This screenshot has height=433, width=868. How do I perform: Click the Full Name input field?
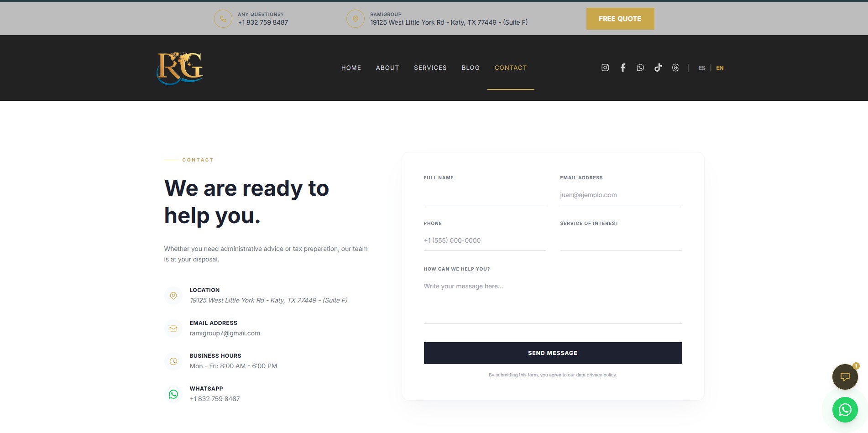485,195
